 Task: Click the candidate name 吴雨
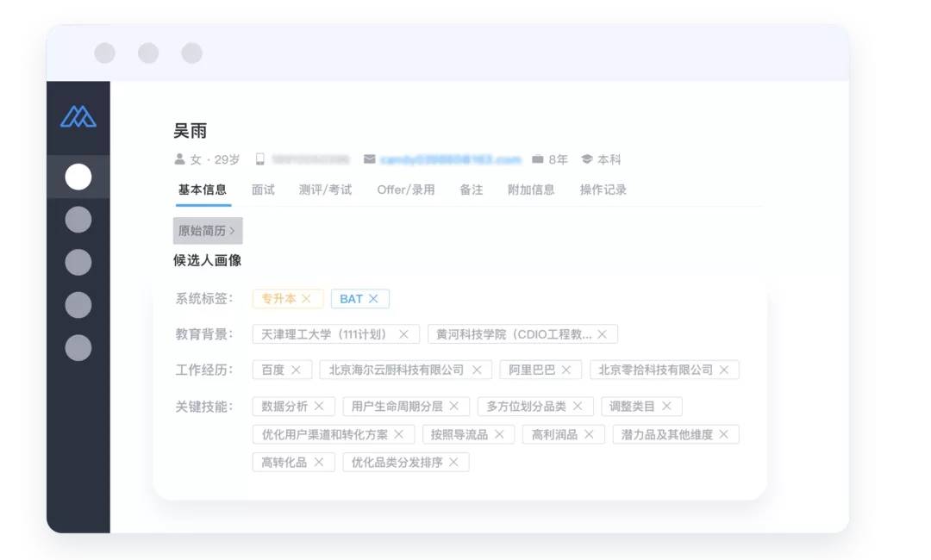(190, 131)
